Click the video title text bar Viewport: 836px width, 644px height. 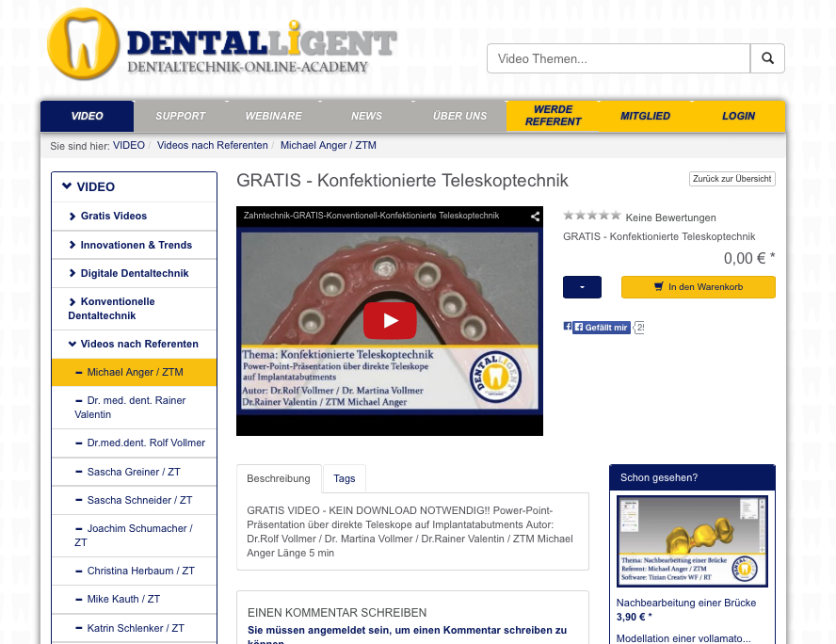(371, 216)
